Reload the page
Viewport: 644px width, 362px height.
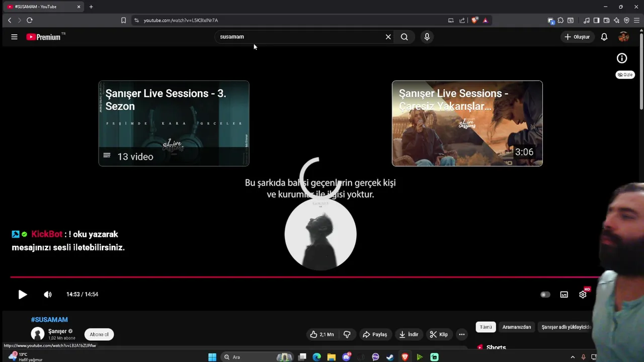tap(30, 20)
